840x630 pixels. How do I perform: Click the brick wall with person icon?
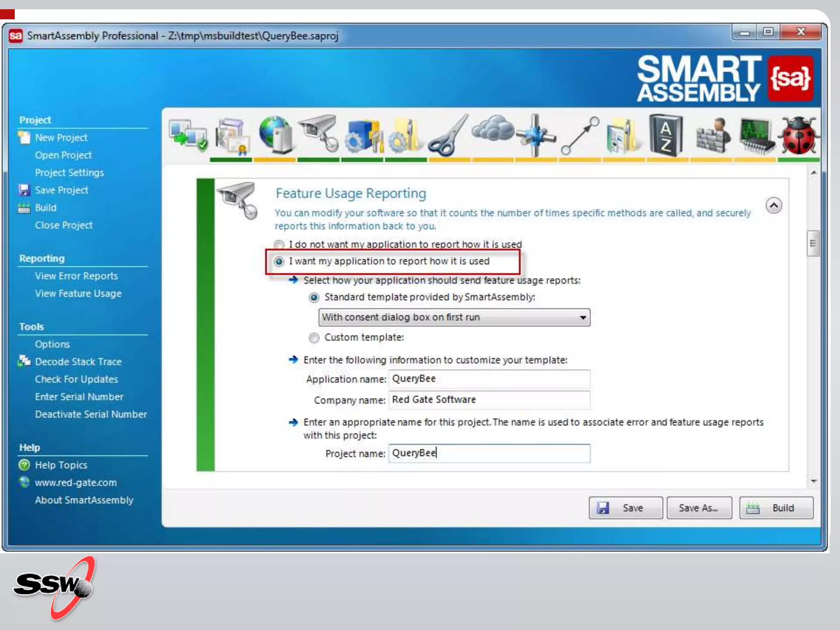(712, 136)
